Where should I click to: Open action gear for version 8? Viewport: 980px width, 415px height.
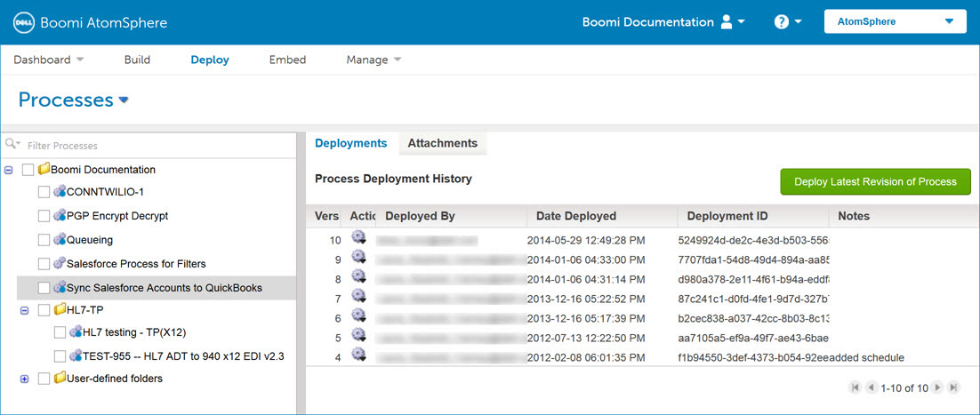coord(358,275)
